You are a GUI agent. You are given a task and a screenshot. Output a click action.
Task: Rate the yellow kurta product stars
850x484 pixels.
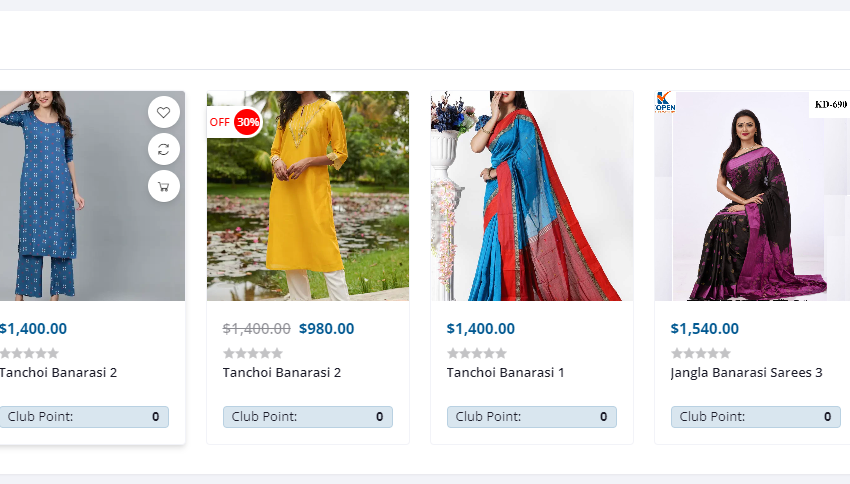[x=253, y=353]
